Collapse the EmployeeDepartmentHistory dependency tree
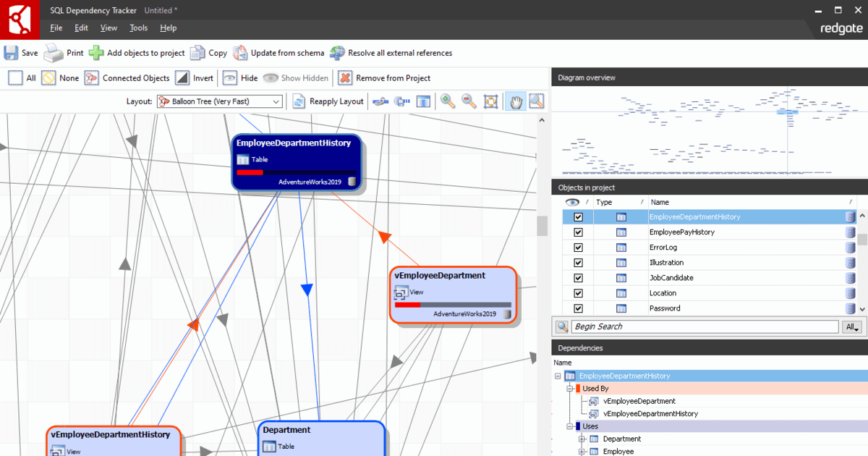The width and height of the screenshot is (868, 456). click(557, 376)
